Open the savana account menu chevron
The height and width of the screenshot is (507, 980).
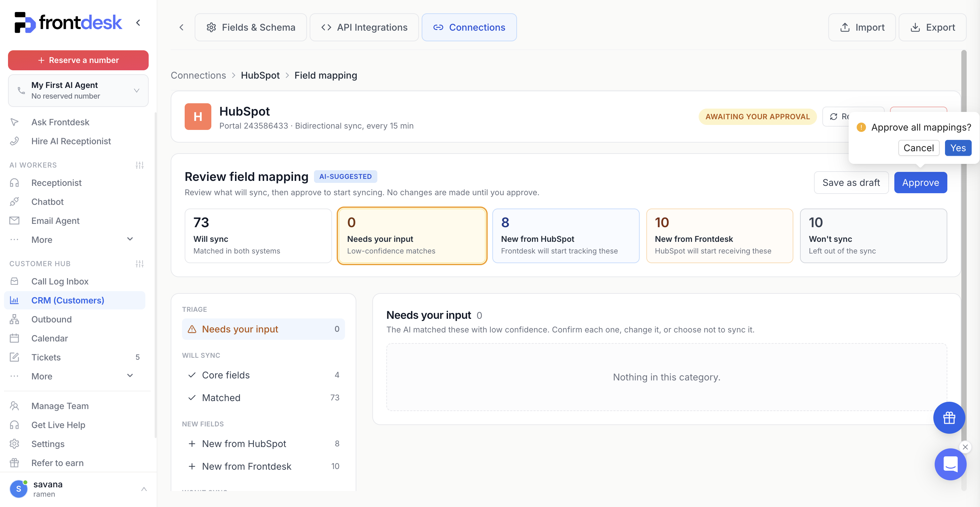pyautogui.click(x=144, y=489)
